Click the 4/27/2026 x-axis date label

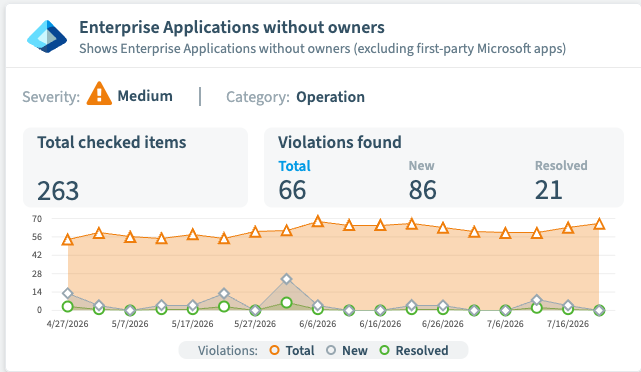[67, 324]
